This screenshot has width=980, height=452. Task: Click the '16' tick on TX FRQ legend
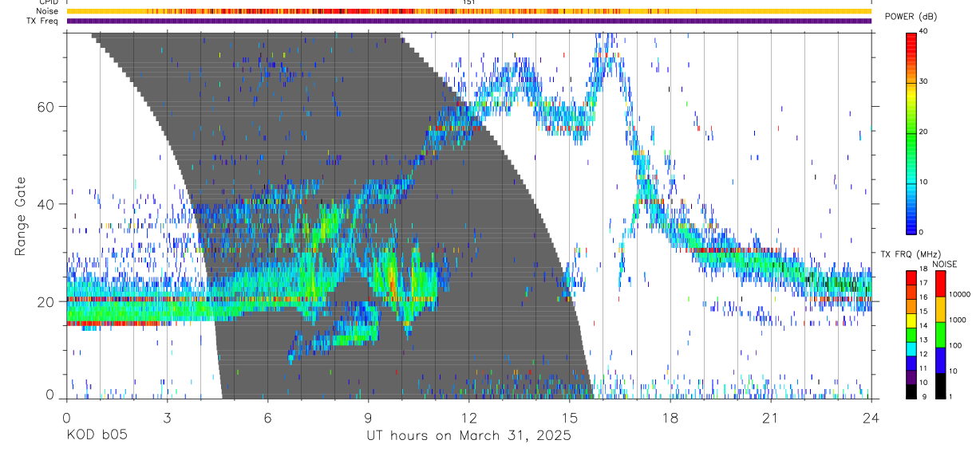[x=923, y=297]
